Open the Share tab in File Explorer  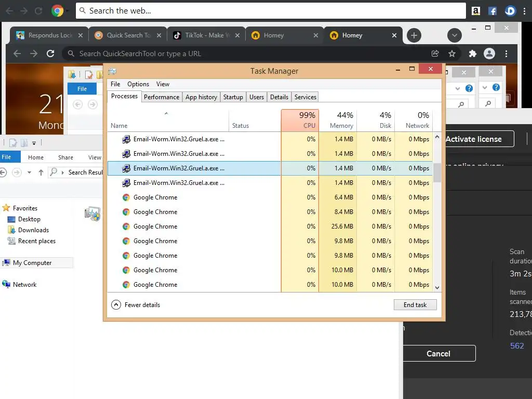[65, 157]
